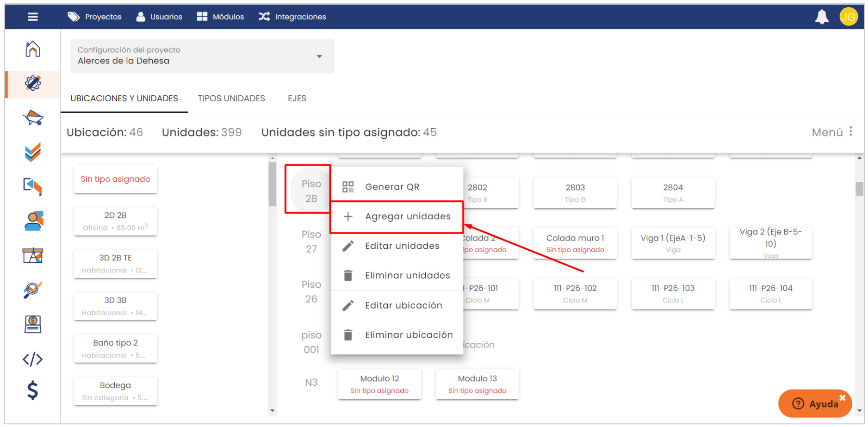This screenshot has width=868, height=427.
Task: Open the Menú three-dot options
Action: (850, 132)
